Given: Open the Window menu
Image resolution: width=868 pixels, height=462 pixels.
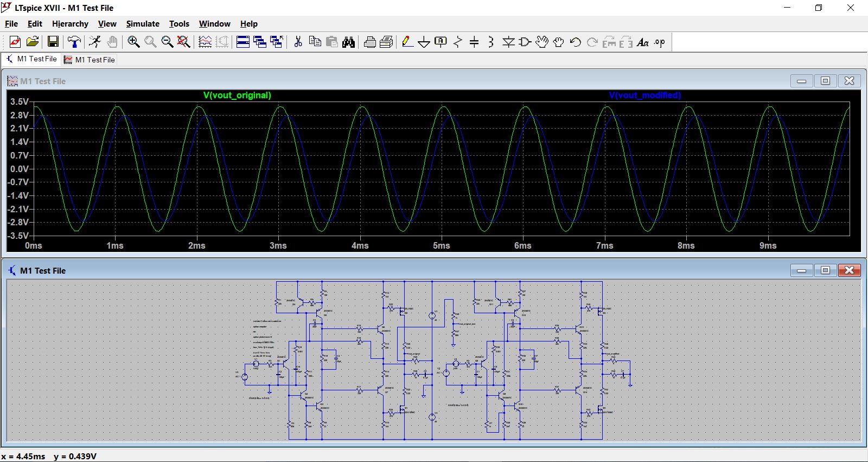Looking at the screenshot, I should coord(214,24).
